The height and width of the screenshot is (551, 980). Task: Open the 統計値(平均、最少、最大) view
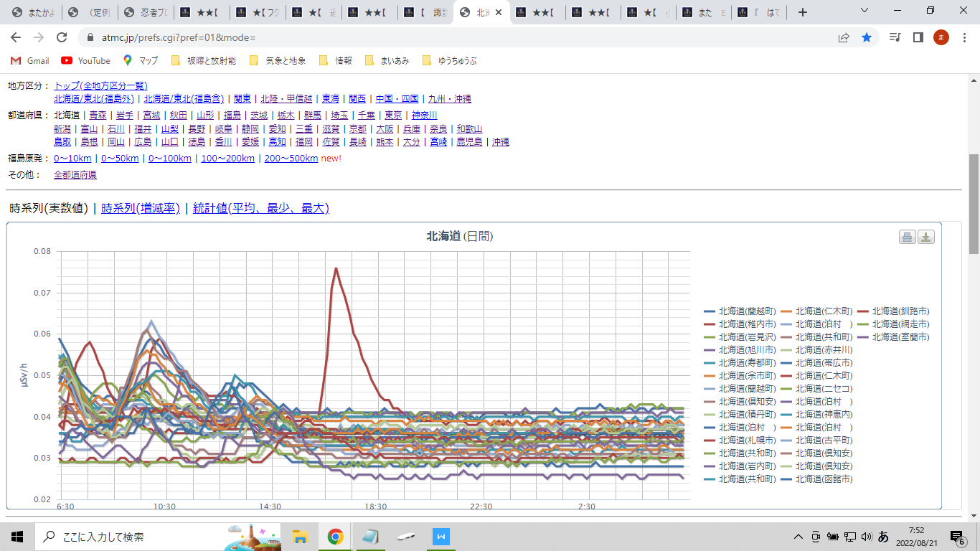point(261,209)
